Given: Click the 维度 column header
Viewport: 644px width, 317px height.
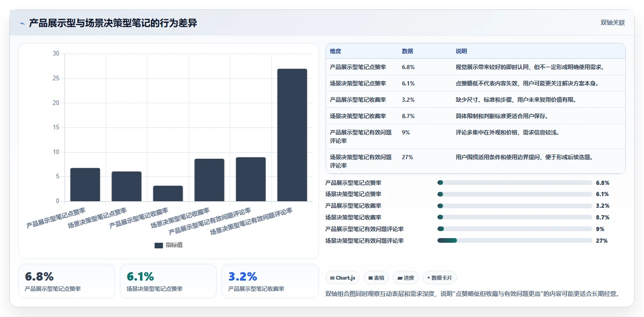Looking at the screenshot, I should pos(335,51).
